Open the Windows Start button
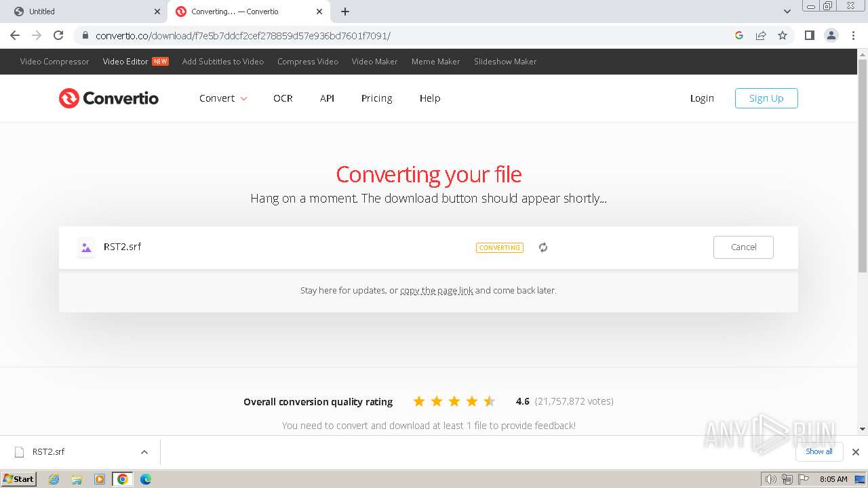 click(x=19, y=479)
